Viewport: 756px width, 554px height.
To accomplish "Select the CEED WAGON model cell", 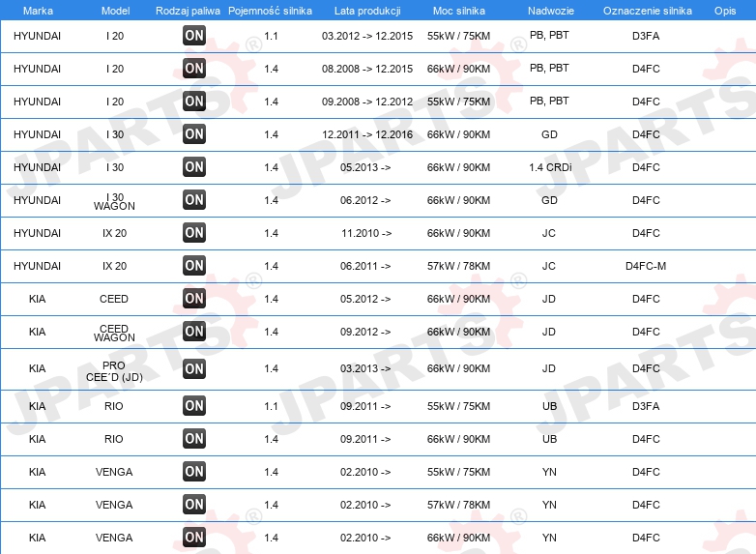I will pyautogui.click(x=114, y=334).
